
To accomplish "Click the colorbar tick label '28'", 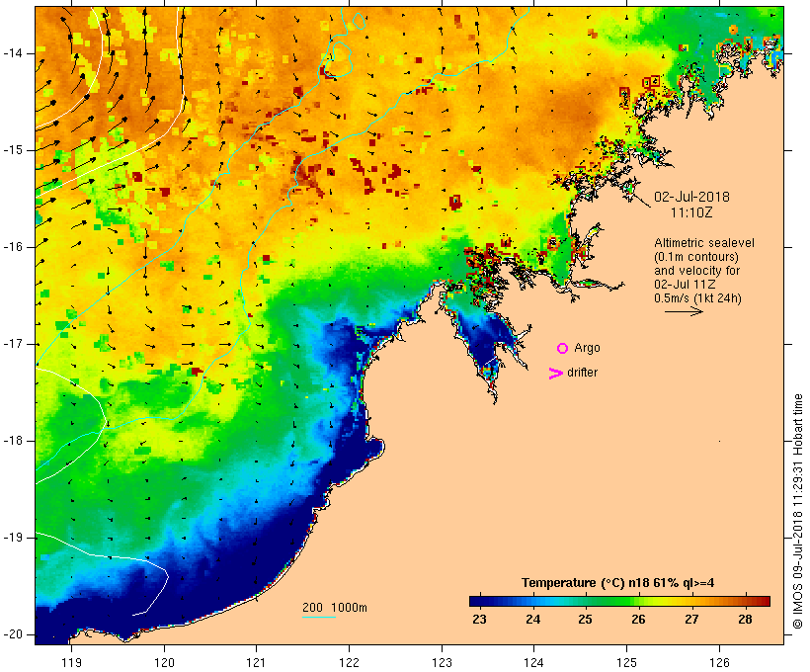I will (x=745, y=620).
